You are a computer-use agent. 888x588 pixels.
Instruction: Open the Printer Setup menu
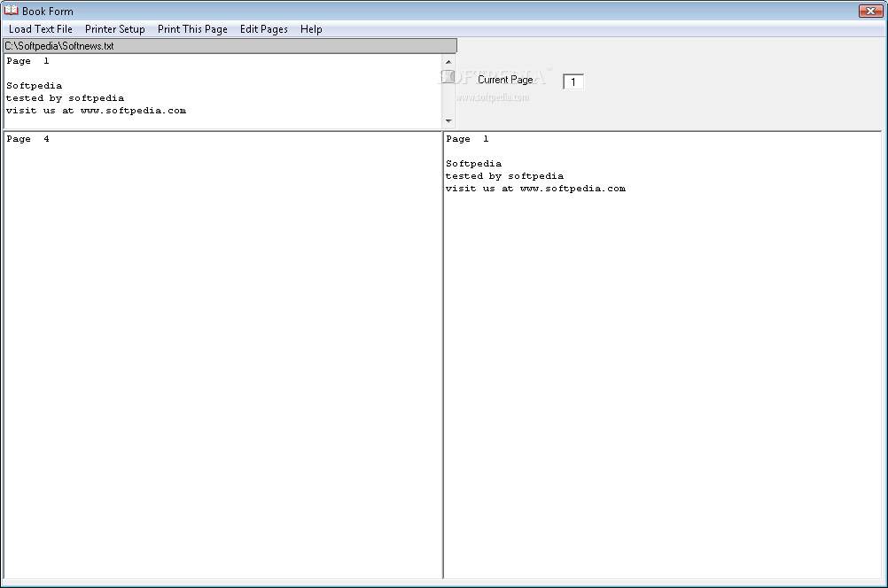click(x=115, y=29)
